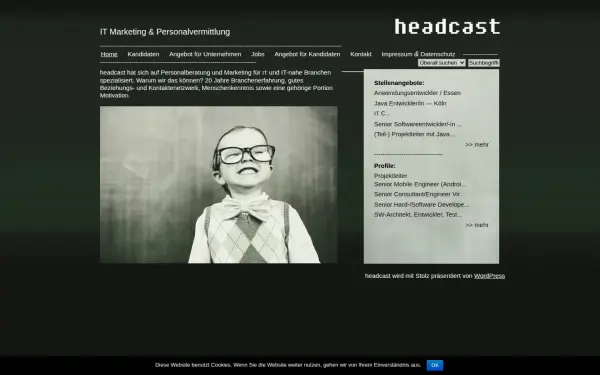This screenshot has height=375, width=600.
Task: Navigate to the Jobs page
Action: click(258, 54)
